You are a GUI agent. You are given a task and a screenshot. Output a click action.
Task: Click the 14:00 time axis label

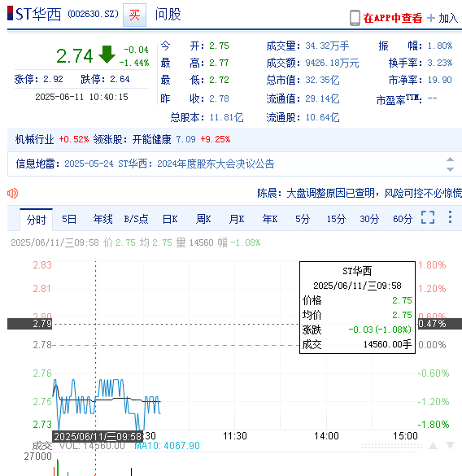pos(326,436)
